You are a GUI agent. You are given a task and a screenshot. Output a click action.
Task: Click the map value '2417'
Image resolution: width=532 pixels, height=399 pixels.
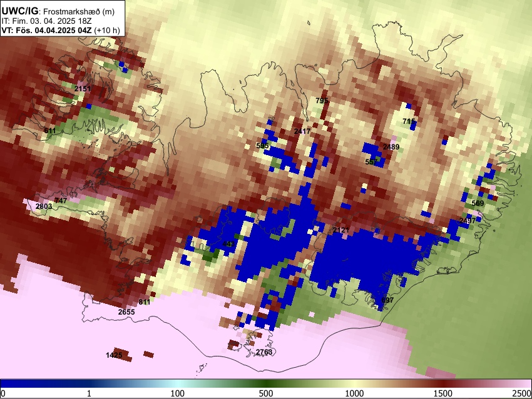(302, 131)
